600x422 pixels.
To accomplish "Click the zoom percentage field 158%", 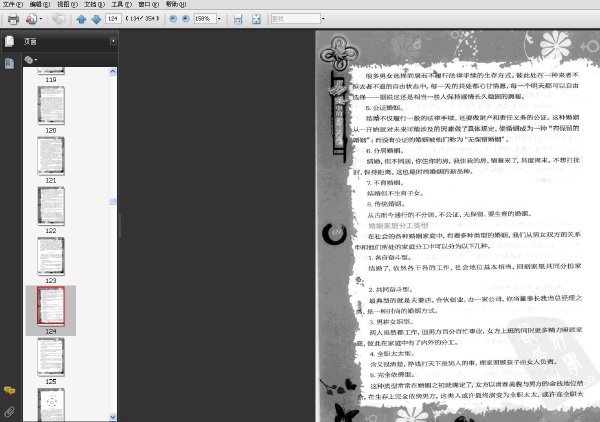I will click(205, 18).
